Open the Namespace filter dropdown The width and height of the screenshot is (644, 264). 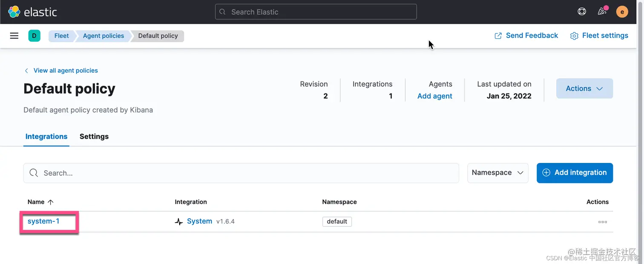point(497,173)
